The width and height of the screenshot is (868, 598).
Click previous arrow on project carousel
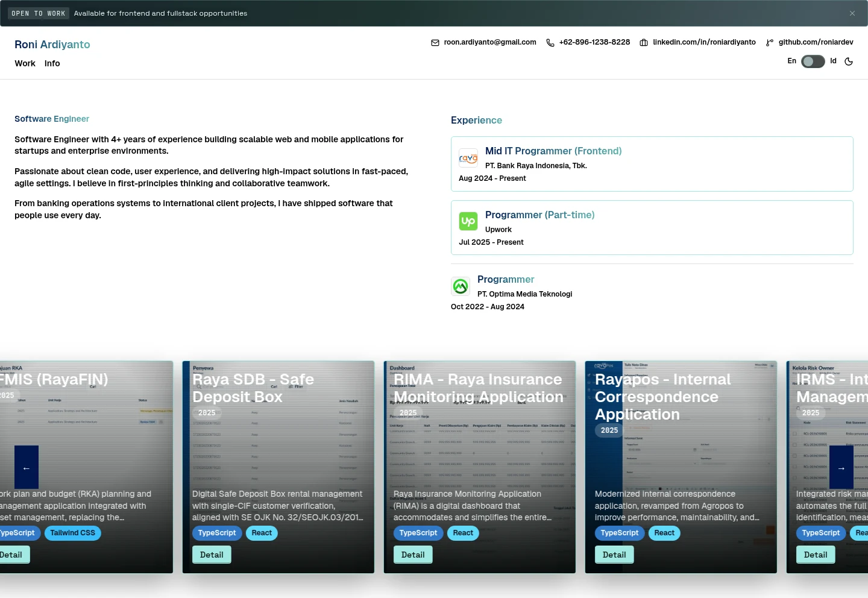pos(27,467)
